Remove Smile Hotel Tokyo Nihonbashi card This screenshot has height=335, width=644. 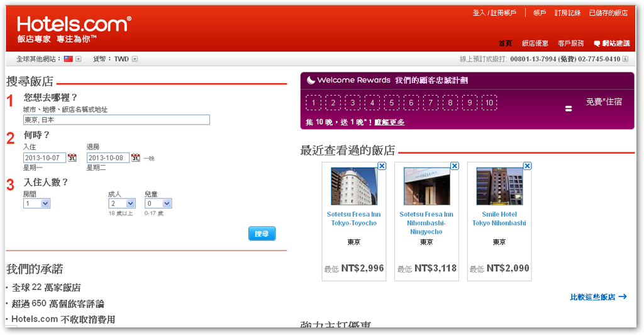point(528,166)
